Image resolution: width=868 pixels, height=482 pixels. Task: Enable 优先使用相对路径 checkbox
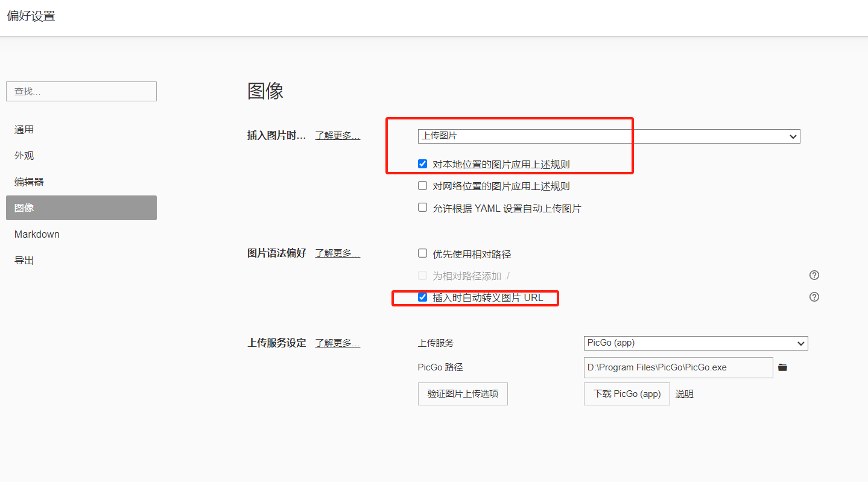click(x=423, y=254)
